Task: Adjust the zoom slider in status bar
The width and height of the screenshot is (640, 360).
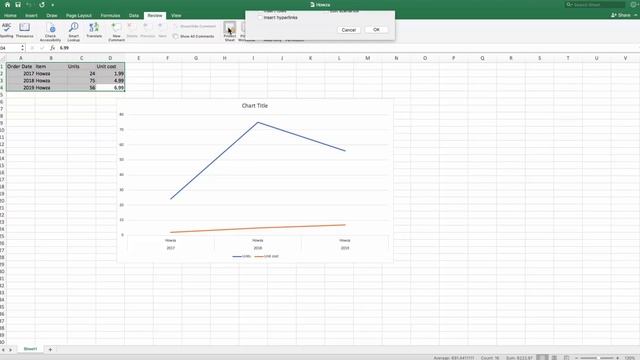Action: pos(597,358)
